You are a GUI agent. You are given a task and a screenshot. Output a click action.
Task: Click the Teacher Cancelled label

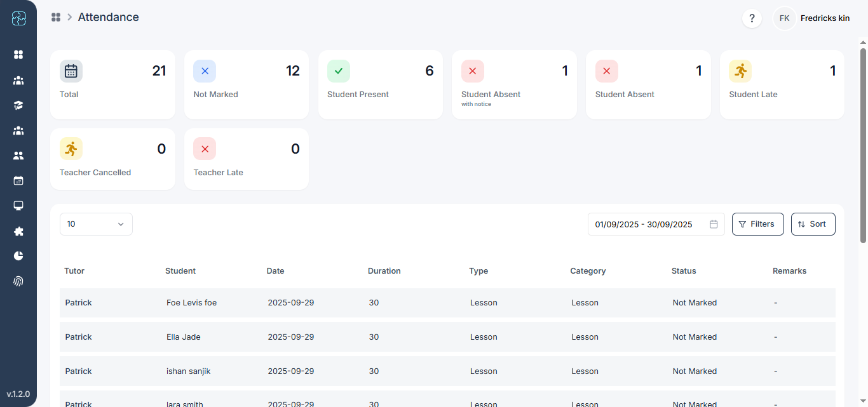pyautogui.click(x=95, y=173)
